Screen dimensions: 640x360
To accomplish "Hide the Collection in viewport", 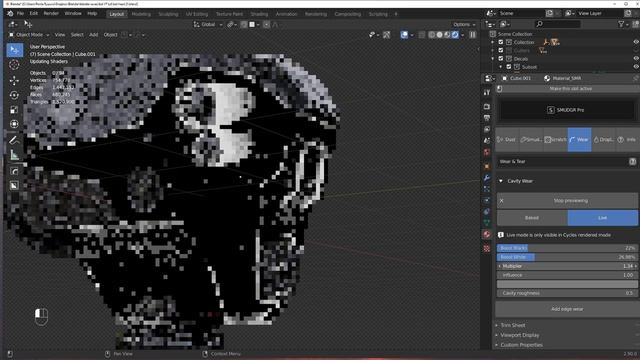I will (x=636, y=42).
